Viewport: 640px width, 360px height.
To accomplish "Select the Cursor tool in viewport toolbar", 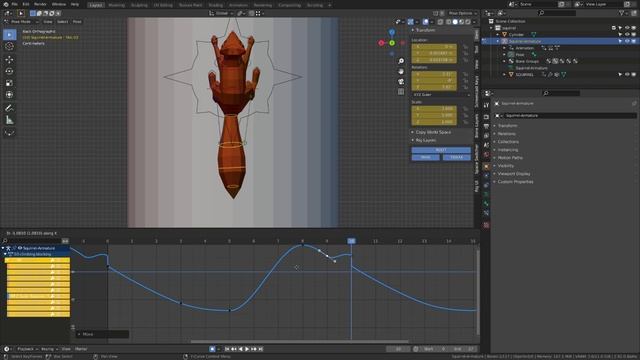I will coord(9,46).
